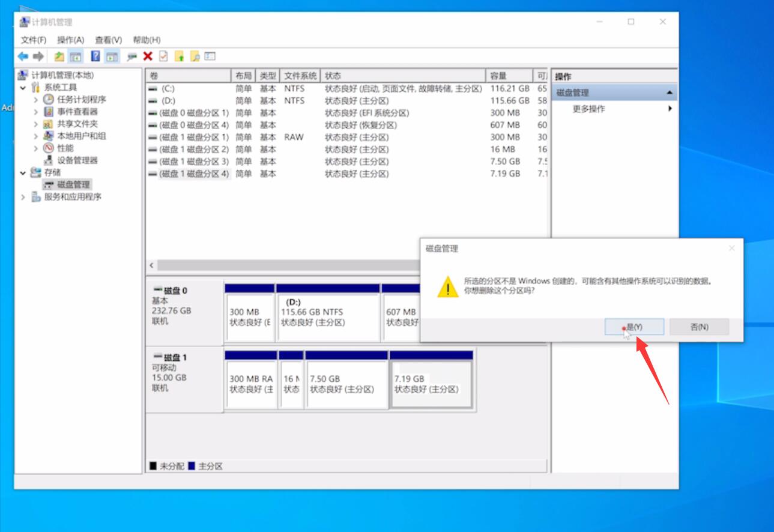The image size is (774, 532).
Task: Select the (磁盘 1 磁盘分区 3) volume row
Action: (x=347, y=162)
